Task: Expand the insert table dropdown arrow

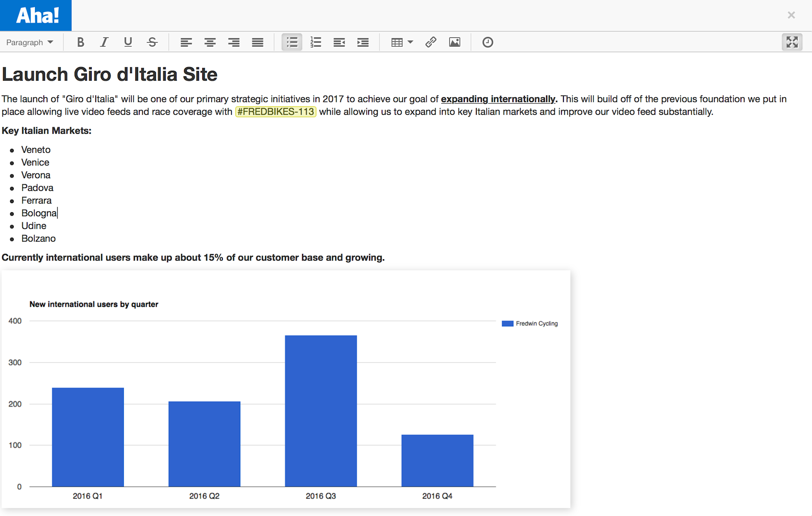Action: pos(410,42)
